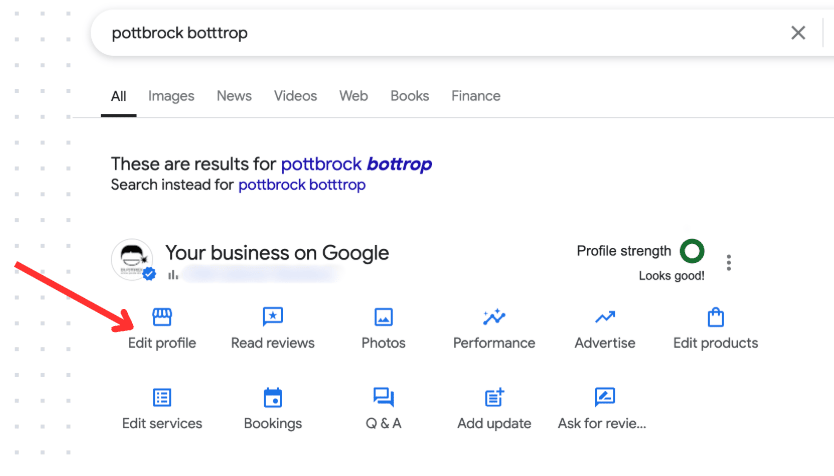Click the Profile strength label

624,251
